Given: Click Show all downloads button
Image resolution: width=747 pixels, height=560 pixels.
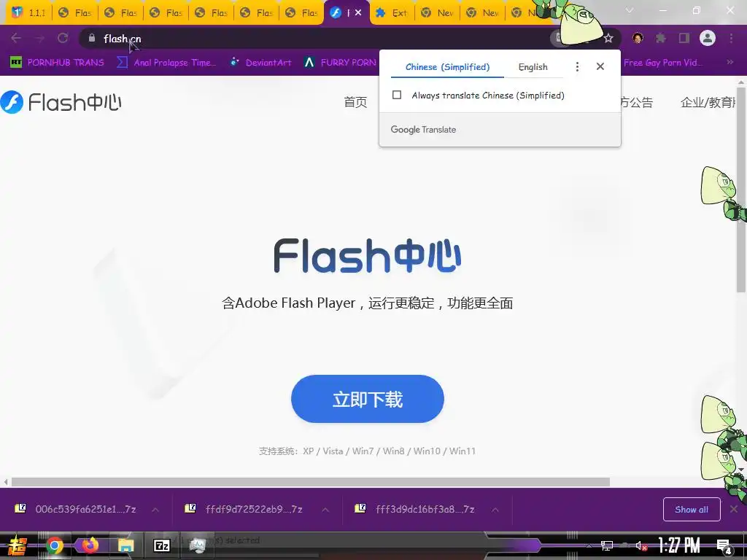Looking at the screenshot, I should click(692, 510).
